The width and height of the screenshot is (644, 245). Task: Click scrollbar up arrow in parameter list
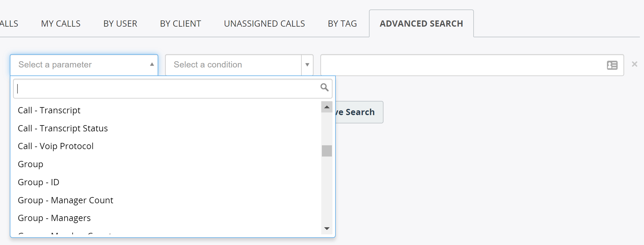click(x=327, y=107)
